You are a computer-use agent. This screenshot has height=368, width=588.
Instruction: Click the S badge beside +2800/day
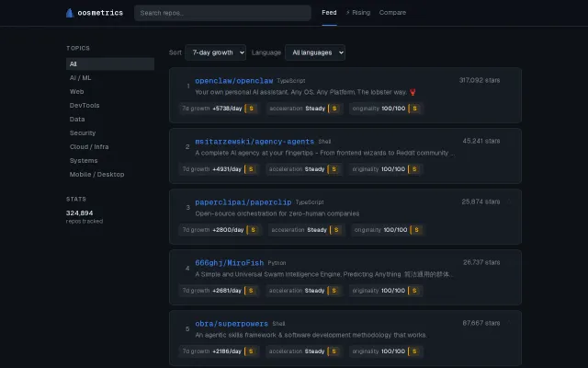point(253,230)
